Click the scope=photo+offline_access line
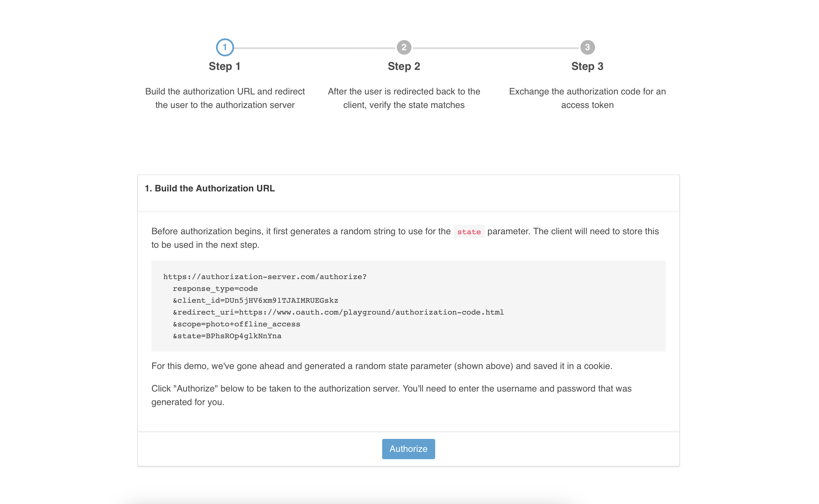 [x=236, y=324]
